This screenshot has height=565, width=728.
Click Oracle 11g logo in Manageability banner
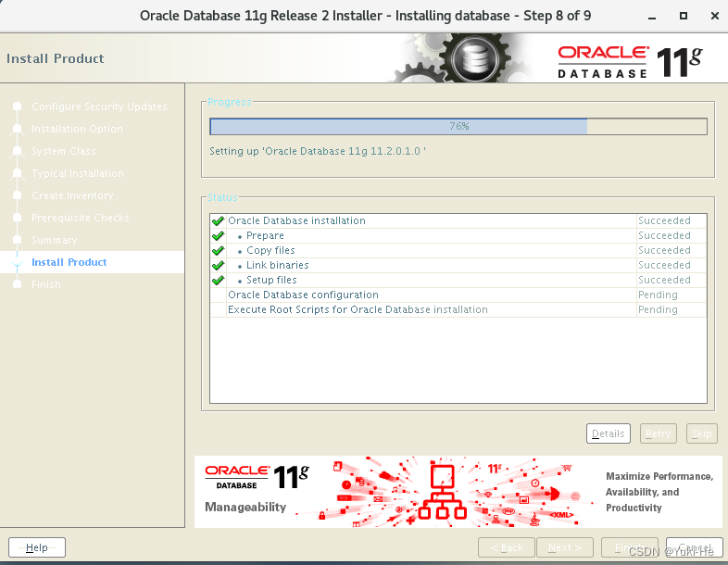click(257, 477)
